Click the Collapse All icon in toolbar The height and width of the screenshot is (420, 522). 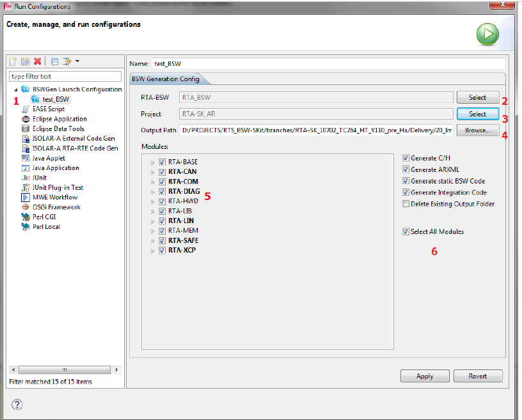point(55,61)
